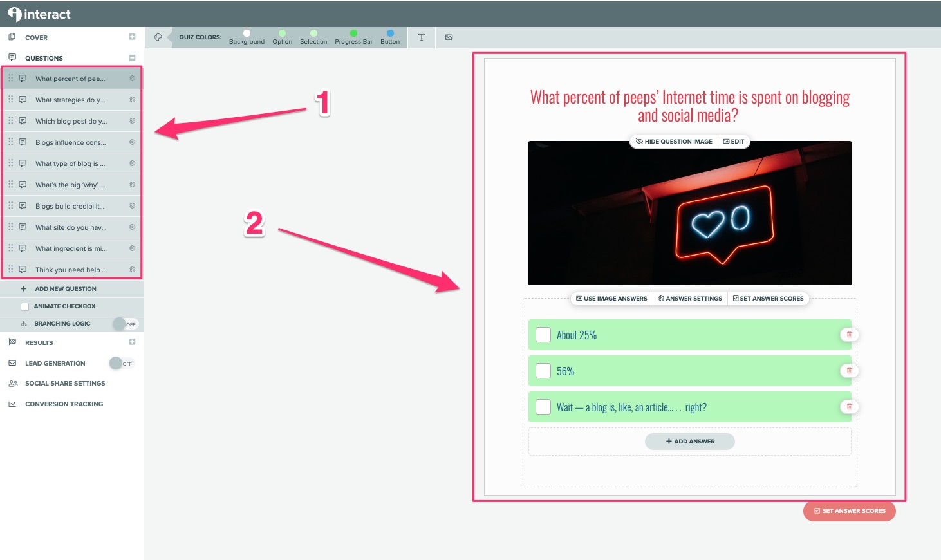Click Add Answer below the answer list
The height and width of the screenshot is (560, 941).
(689, 442)
